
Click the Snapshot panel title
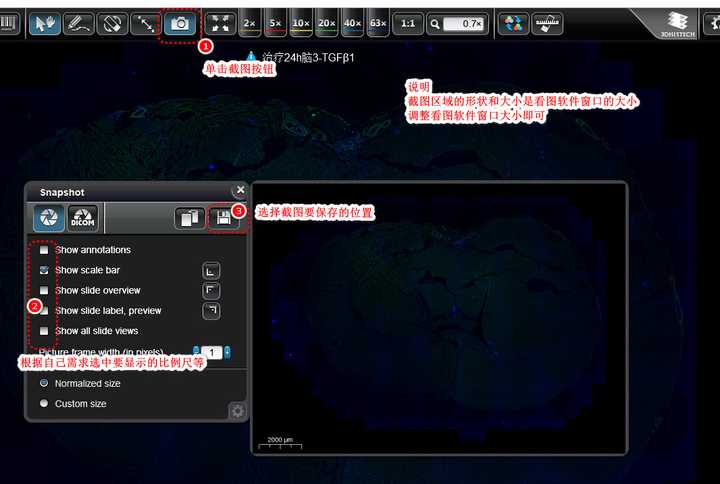[62, 192]
